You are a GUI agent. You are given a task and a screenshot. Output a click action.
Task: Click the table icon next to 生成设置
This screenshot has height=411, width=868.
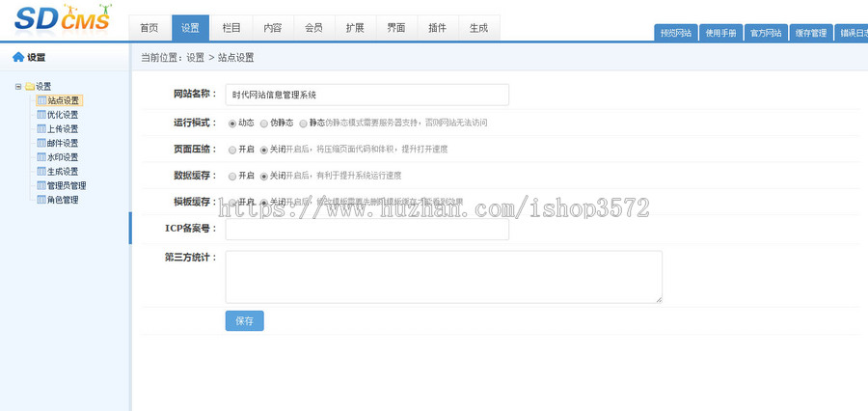(x=41, y=171)
